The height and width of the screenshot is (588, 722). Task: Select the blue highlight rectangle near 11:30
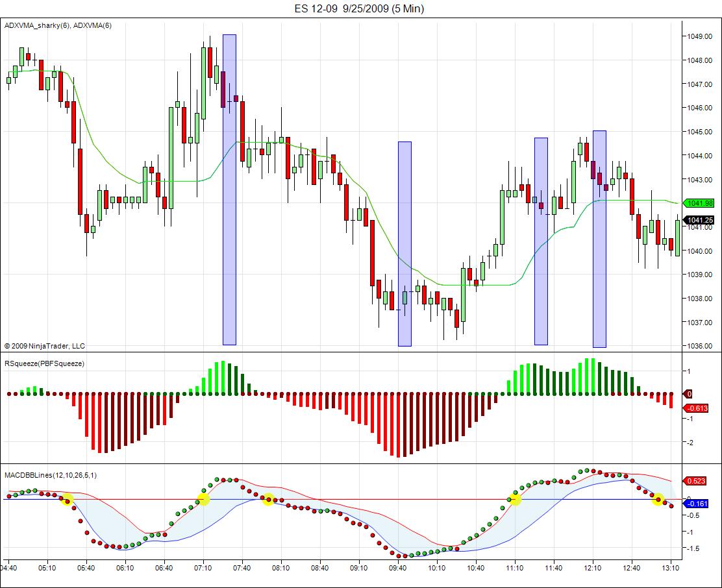click(541, 241)
